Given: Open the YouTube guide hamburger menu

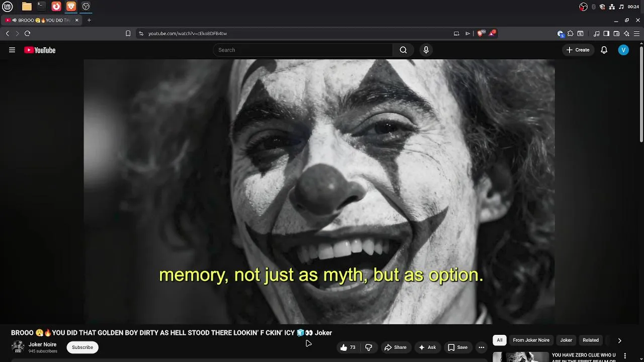Looking at the screenshot, I should [12, 50].
